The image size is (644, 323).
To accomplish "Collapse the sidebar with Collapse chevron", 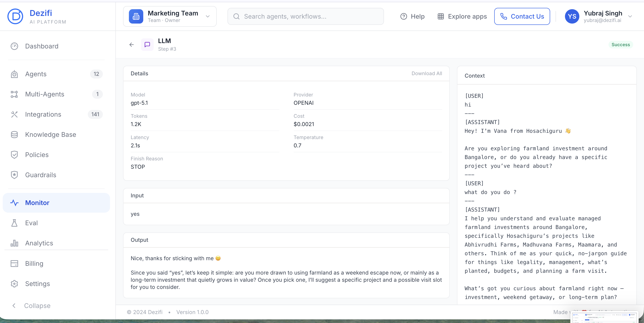I will point(14,306).
